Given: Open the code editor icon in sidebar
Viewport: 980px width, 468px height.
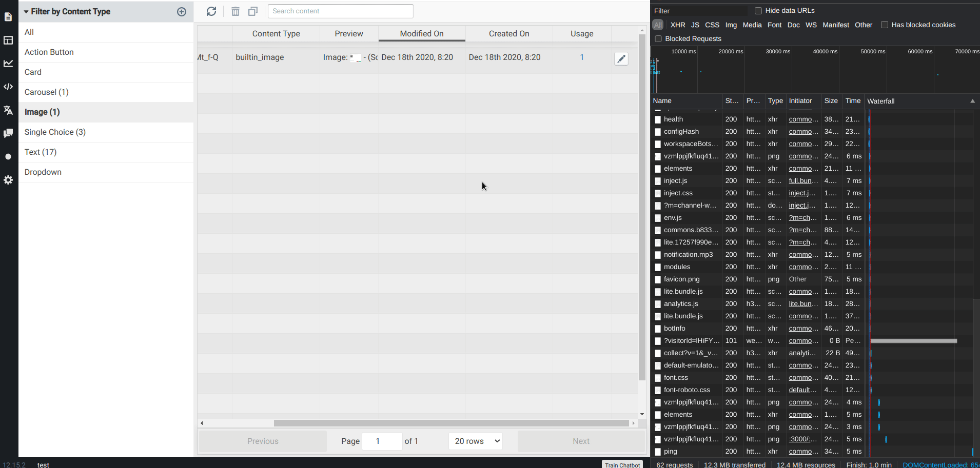Looking at the screenshot, I should [x=8, y=87].
